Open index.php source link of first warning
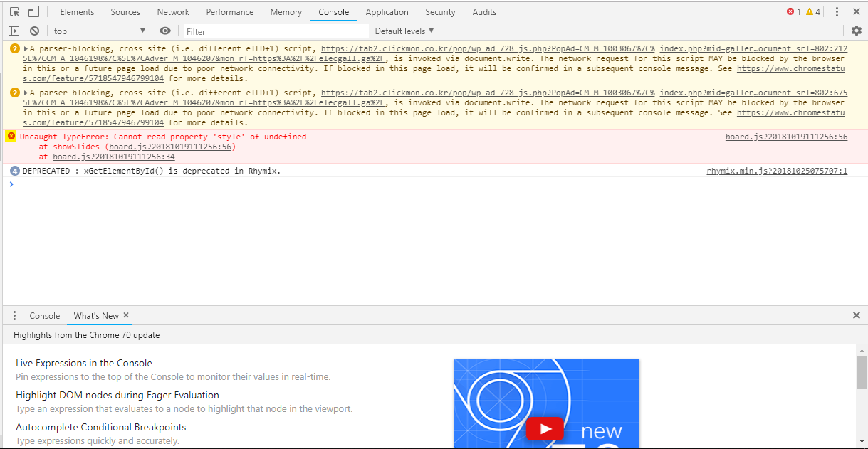Screen dimensions: 868x449 coord(753,48)
